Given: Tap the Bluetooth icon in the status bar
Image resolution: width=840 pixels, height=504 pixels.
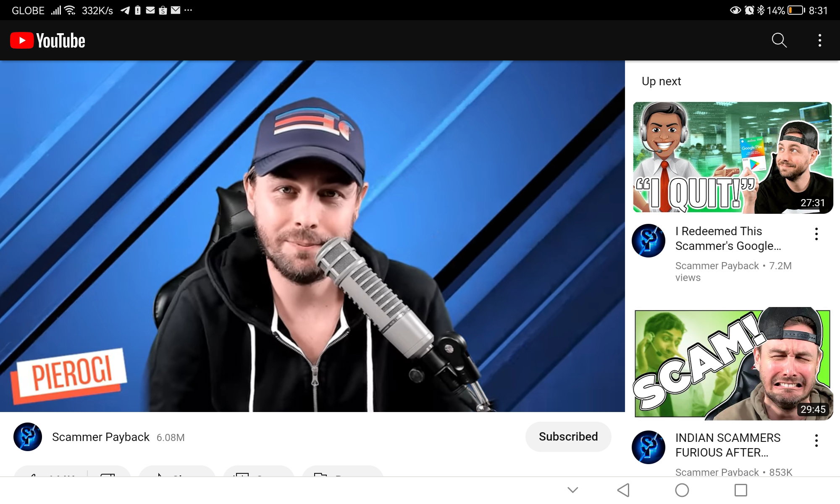Looking at the screenshot, I should coord(761,10).
